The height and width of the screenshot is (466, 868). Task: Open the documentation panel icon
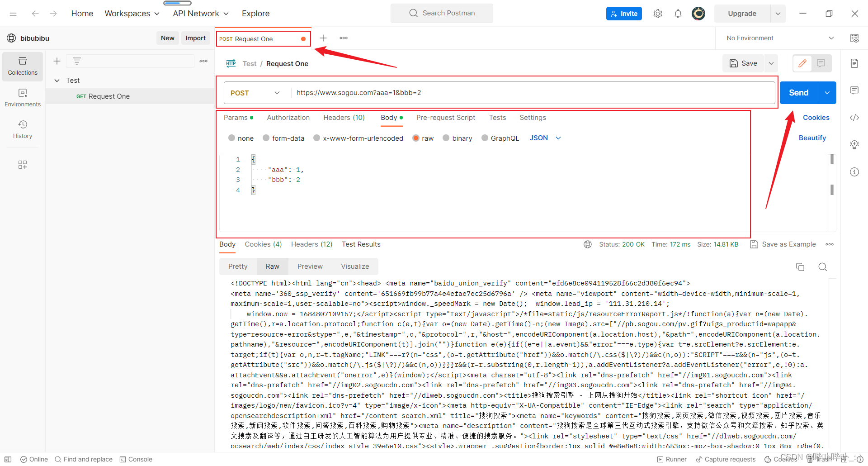(854, 63)
